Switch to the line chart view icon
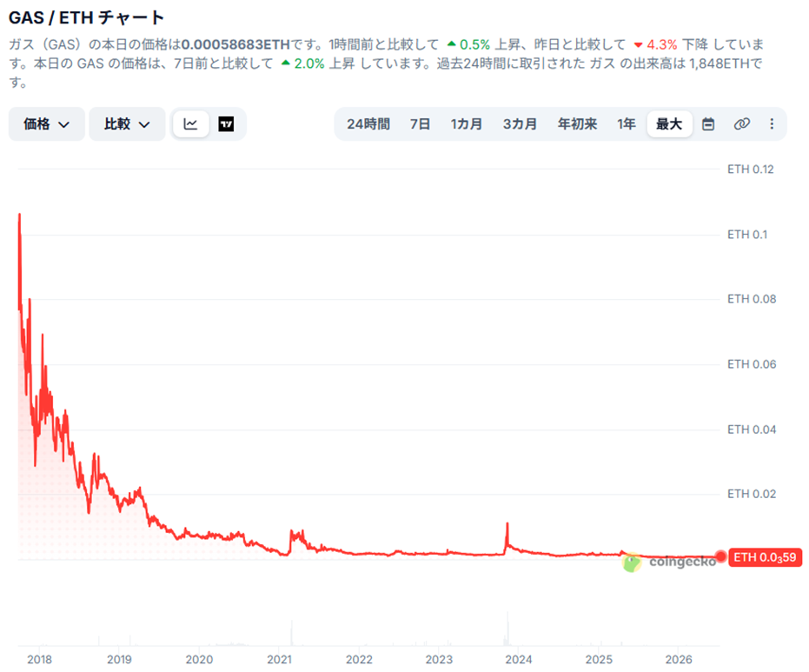This screenshot has height=672, width=809. pos(191,123)
